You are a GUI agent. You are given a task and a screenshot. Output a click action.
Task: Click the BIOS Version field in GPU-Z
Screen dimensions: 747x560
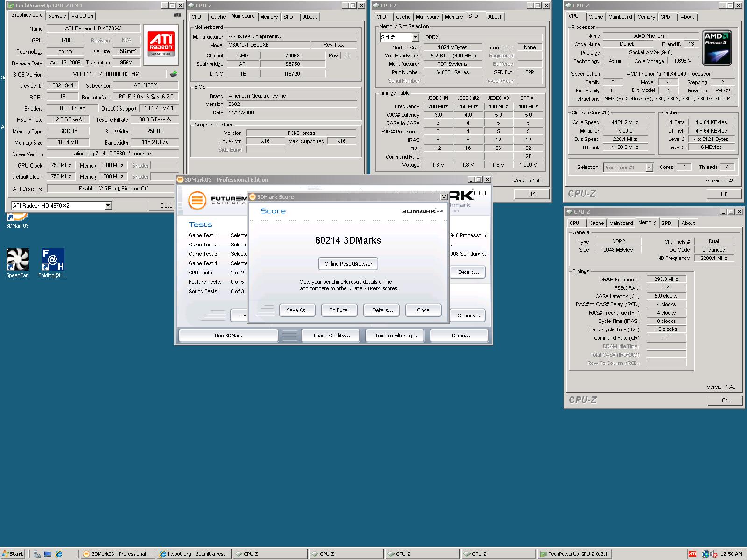[x=106, y=74]
